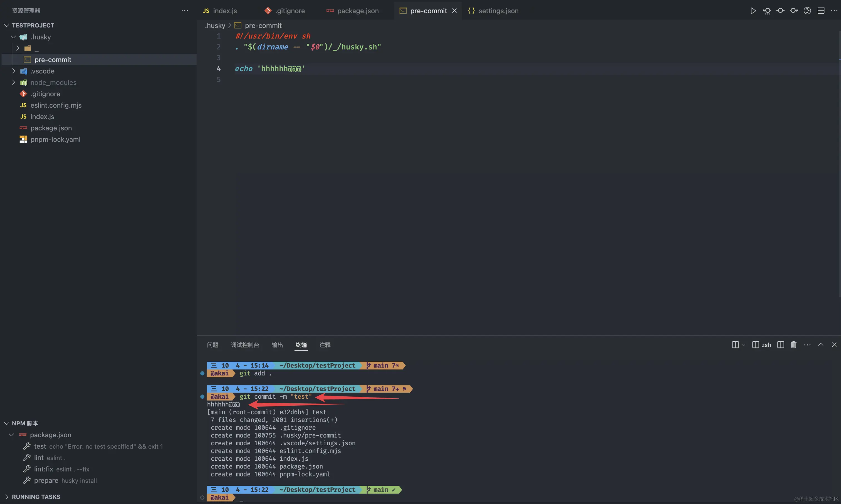Screen dimensions: 841x504
Task: Run the lint:fix npm script
Action: 43,469
